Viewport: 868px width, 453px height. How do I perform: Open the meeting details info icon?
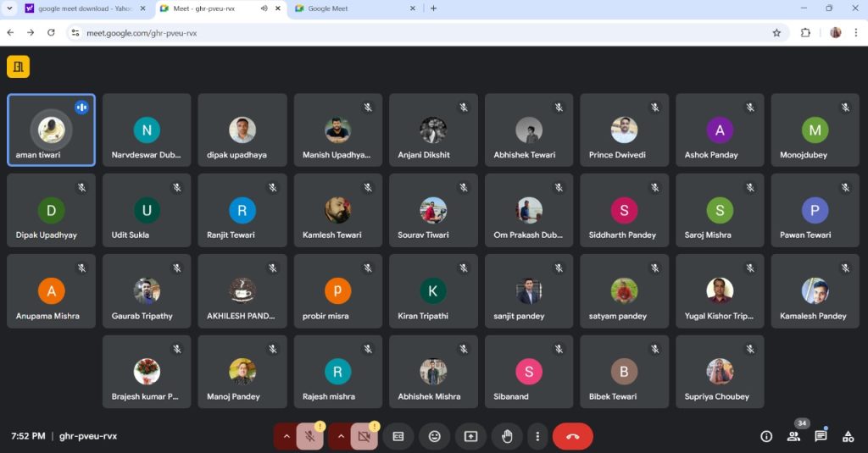click(766, 436)
